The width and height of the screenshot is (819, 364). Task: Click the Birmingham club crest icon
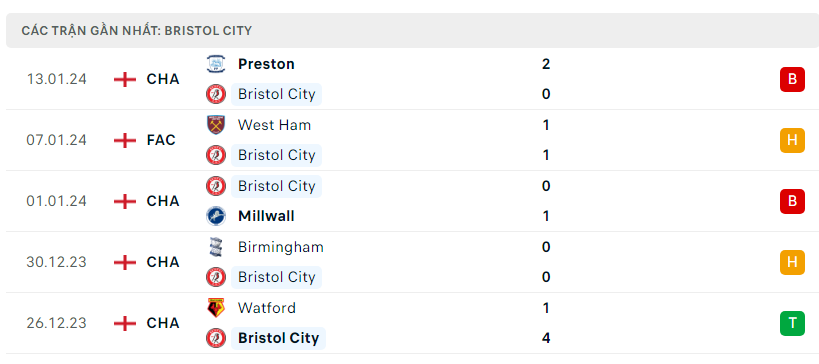[216, 246]
